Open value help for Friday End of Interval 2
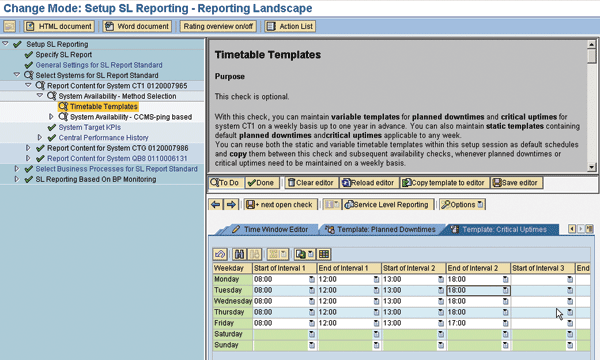Image resolution: width=600 pixels, height=360 pixels. pyautogui.click(x=505, y=323)
